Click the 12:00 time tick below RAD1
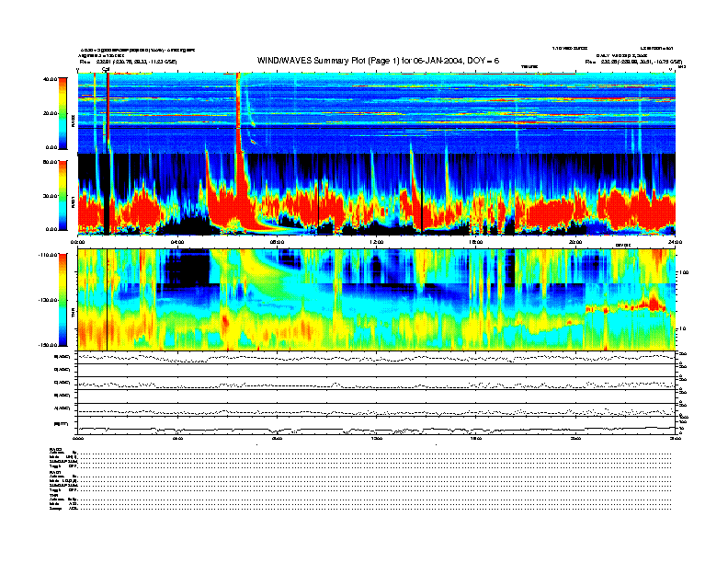 (x=376, y=242)
